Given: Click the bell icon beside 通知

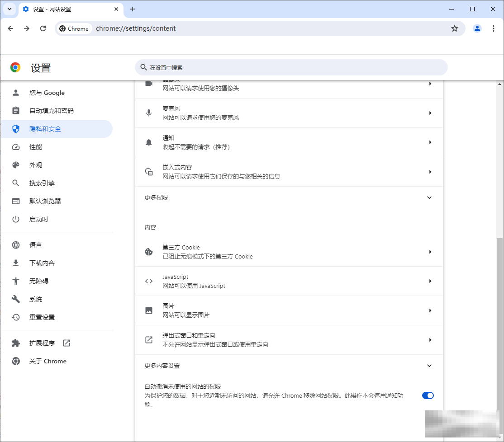Looking at the screenshot, I should 149,142.
